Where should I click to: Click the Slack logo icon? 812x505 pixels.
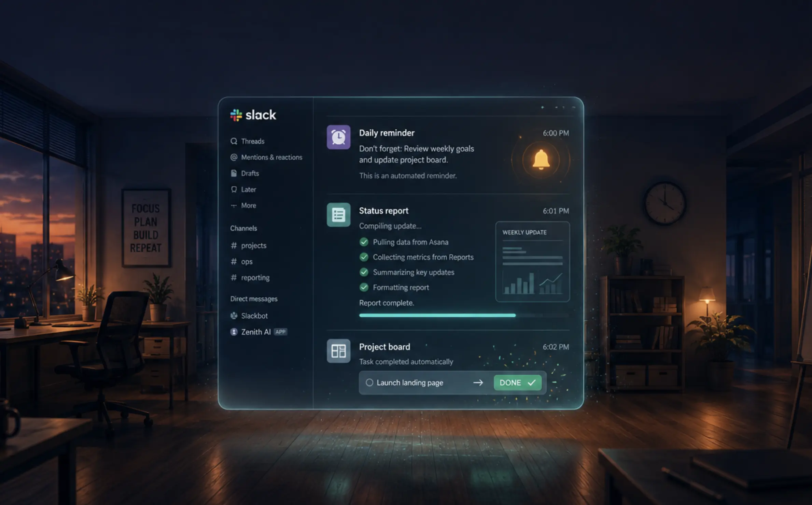pos(236,115)
